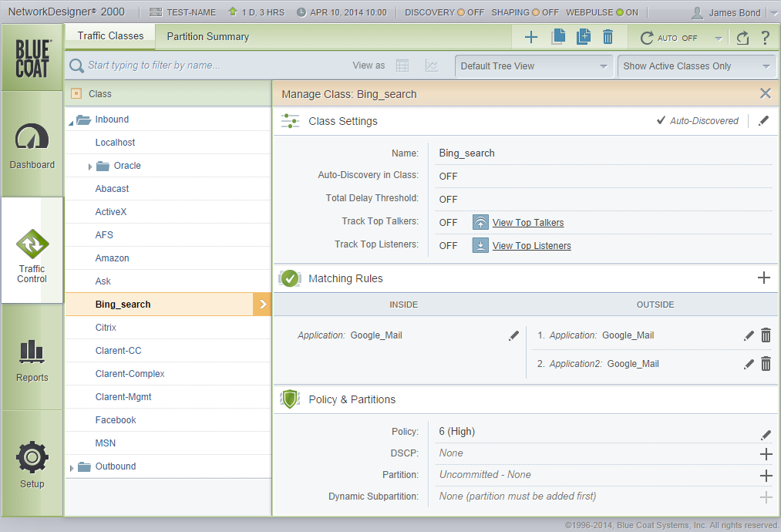Click the Auto Off refresh icon
The image size is (781, 532).
point(647,38)
